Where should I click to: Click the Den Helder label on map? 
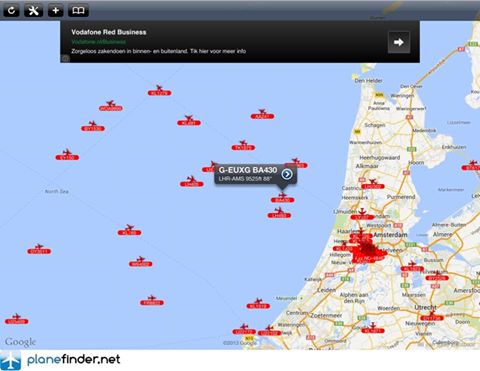tap(368, 81)
